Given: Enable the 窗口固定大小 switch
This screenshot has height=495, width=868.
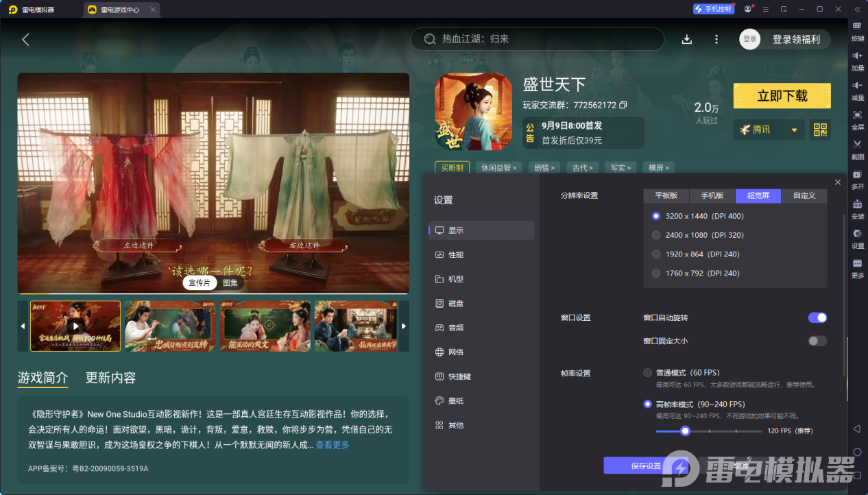Looking at the screenshot, I should pyautogui.click(x=817, y=341).
